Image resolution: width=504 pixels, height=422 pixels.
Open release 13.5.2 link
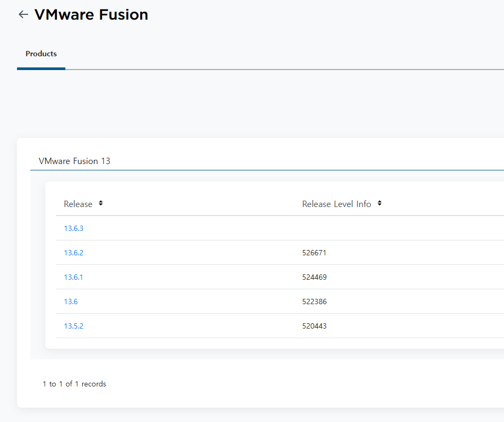point(74,326)
